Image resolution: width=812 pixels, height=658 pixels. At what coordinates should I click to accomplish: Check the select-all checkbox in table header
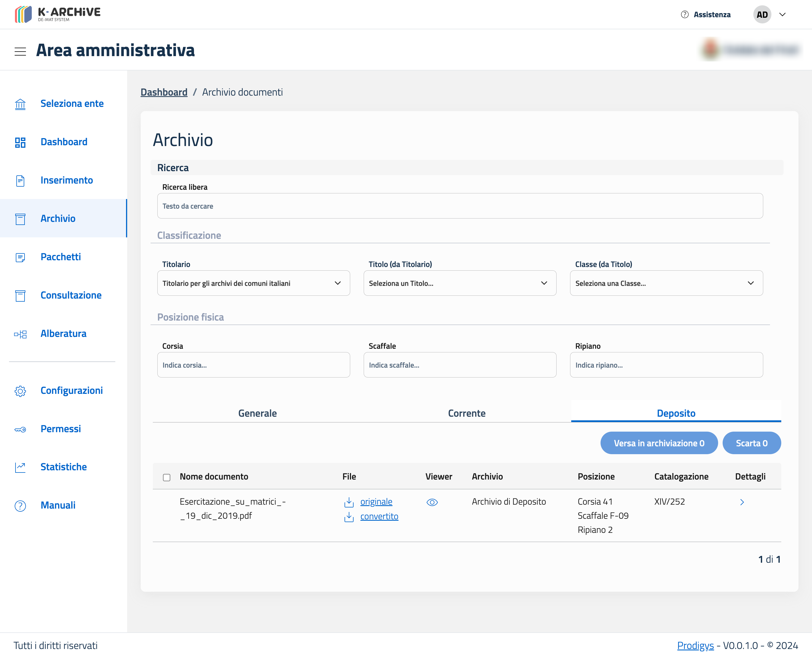[166, 477]
